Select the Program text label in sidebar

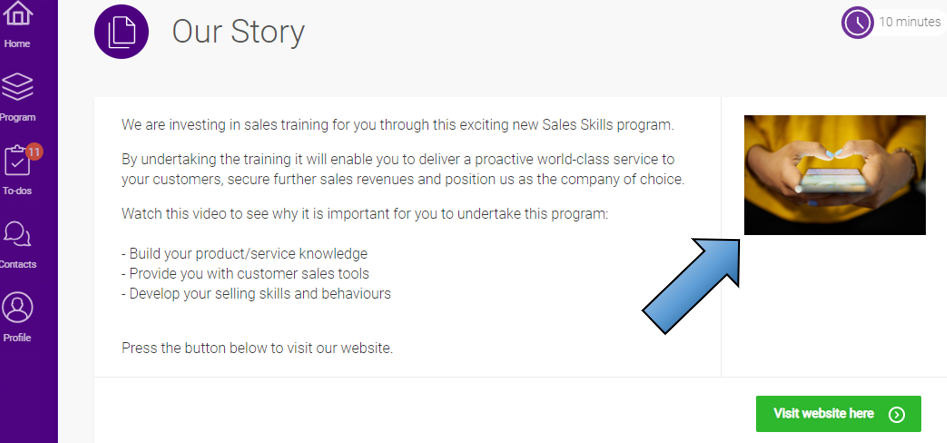click(x=17, y=117)
